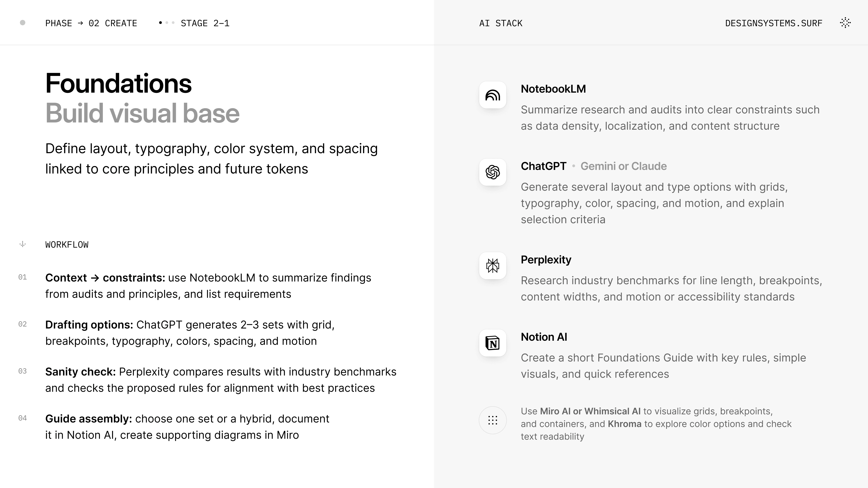
Task: Click the NotebookLM logo icon
Action: (x=493, y=95)
